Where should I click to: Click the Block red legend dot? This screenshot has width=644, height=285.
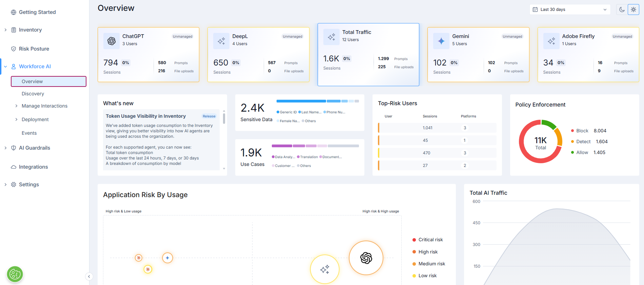tap(572, 131)
